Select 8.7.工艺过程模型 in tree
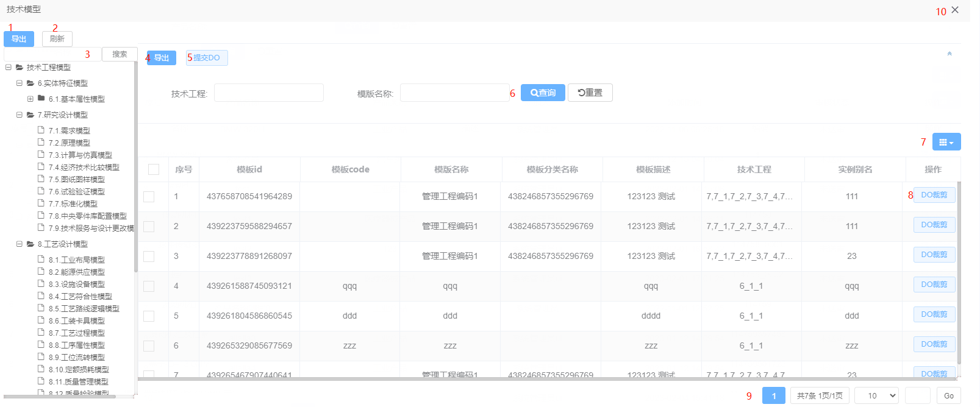980x407 pixels. (77, 333)
